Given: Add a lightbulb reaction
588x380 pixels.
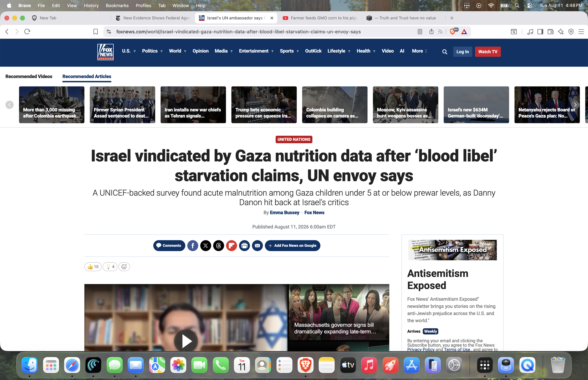Looking at the screenshot, I should [x=110, y=266].
